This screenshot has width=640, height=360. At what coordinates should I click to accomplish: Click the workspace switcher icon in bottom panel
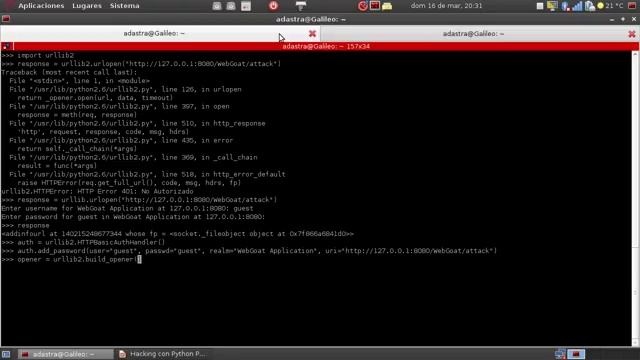(560, 354)
